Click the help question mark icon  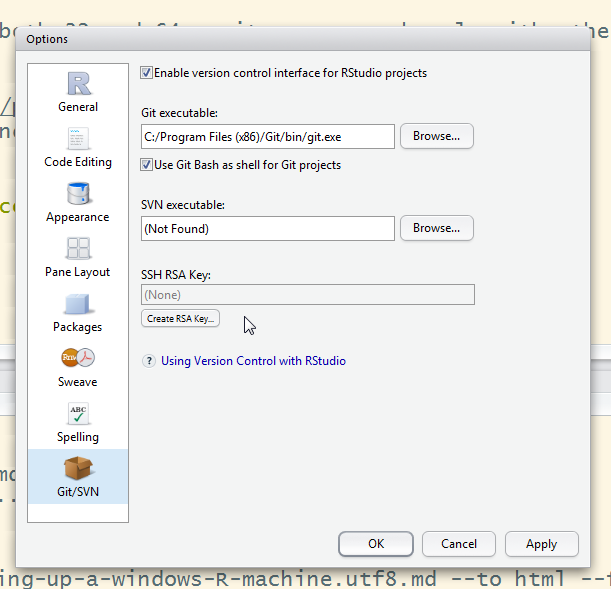click(148, 361)
